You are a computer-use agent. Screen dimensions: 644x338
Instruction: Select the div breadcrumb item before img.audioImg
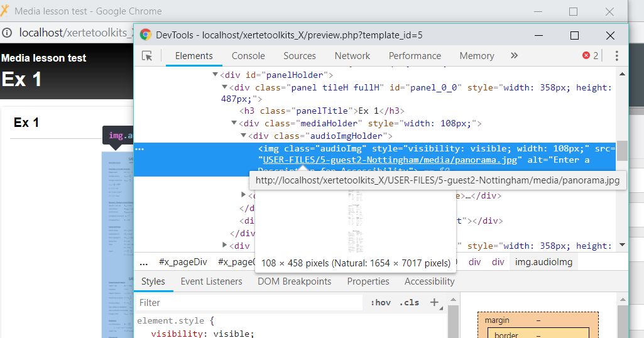[x=498, y=262]
